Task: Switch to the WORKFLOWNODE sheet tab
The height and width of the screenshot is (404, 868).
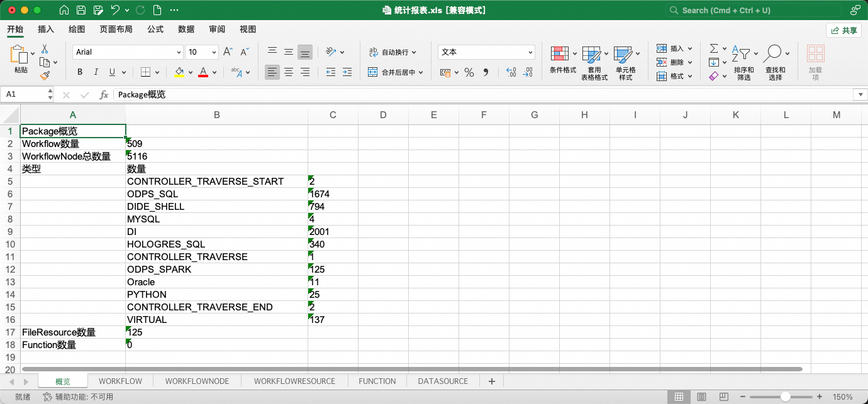Action: [197, 381]
